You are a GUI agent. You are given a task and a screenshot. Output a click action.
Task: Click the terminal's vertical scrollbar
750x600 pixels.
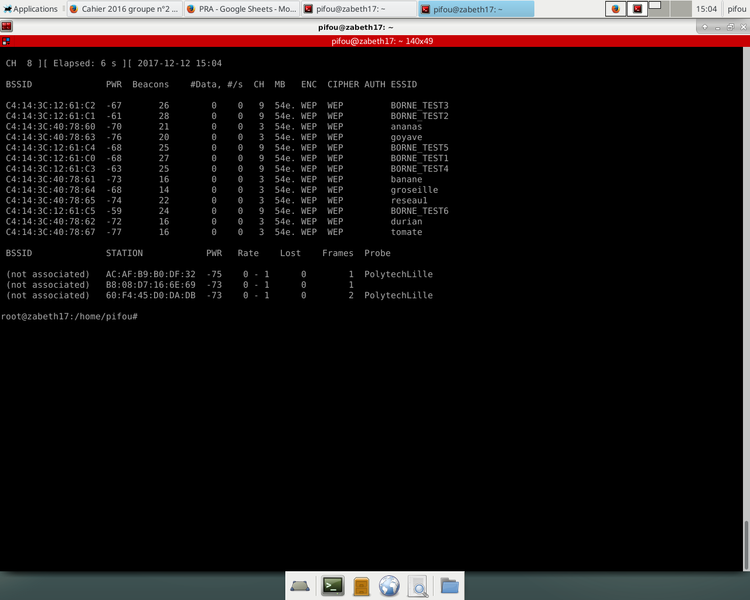tap(746, 300)
